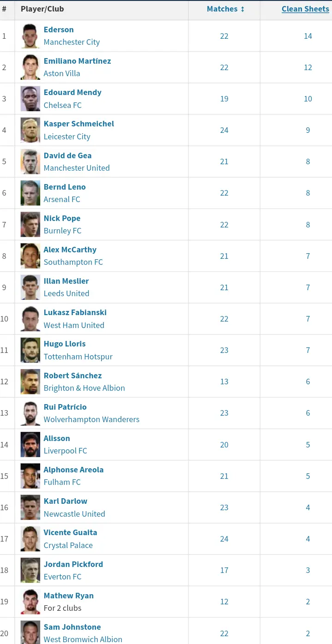Open Wolverhampton Wanderers club page

(x=91, y=419)
